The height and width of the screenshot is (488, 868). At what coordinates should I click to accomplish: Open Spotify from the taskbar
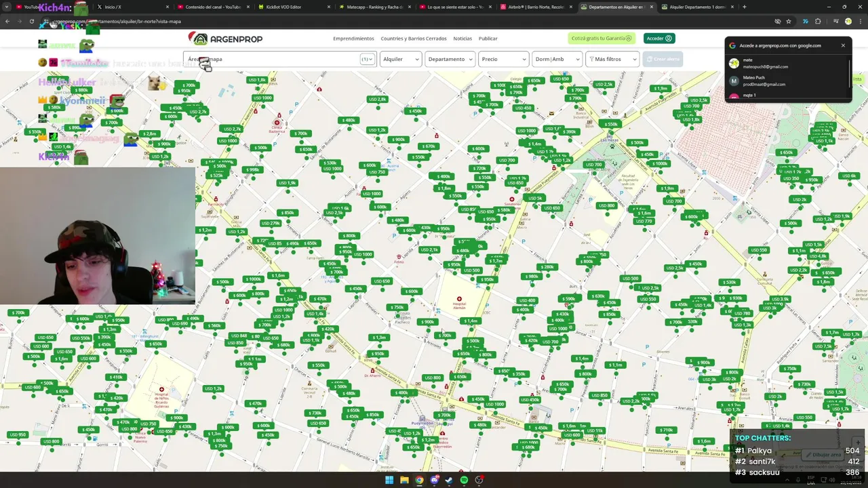[x=464, y=480]
